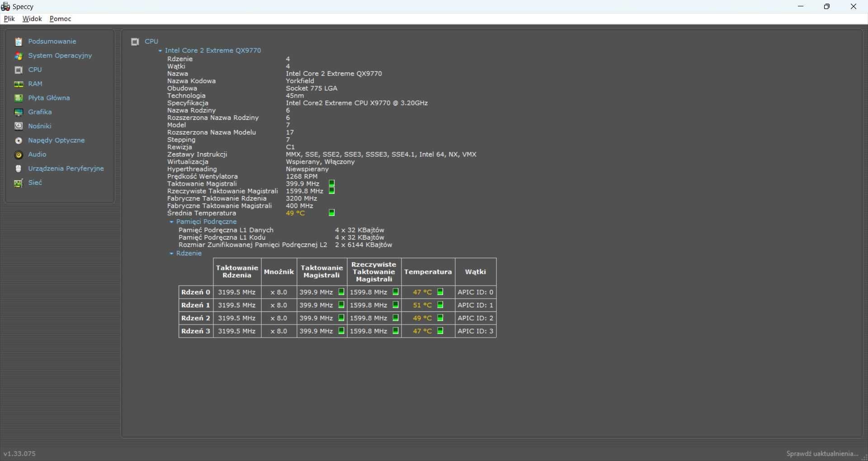The image size is (868, 461).
Task: Click the Speccy application icon in title bar
Action: [x=5, y=6]
